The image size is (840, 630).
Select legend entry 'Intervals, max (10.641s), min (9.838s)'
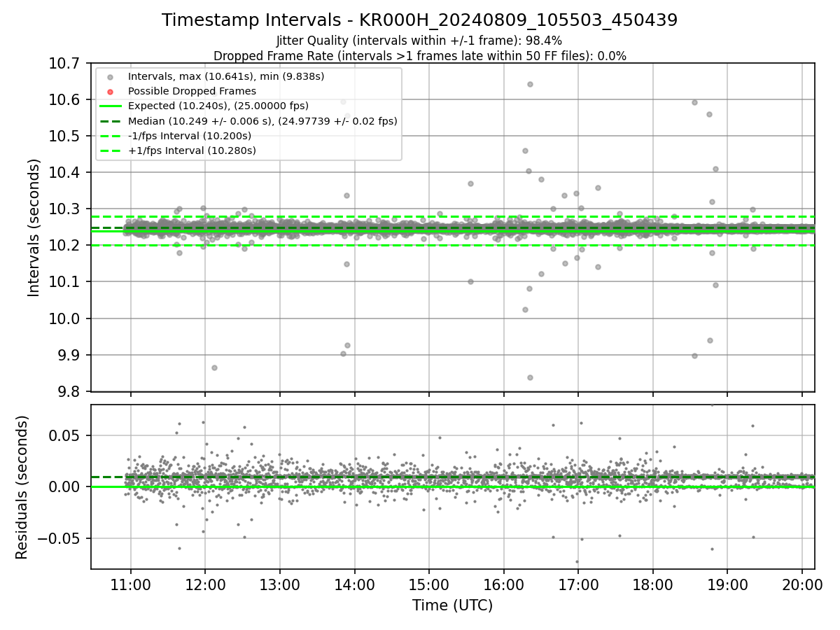226,76
